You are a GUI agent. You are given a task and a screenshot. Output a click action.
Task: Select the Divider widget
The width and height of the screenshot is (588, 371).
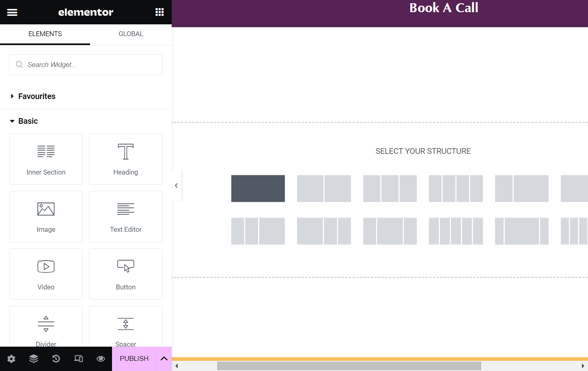coord(46,326)
